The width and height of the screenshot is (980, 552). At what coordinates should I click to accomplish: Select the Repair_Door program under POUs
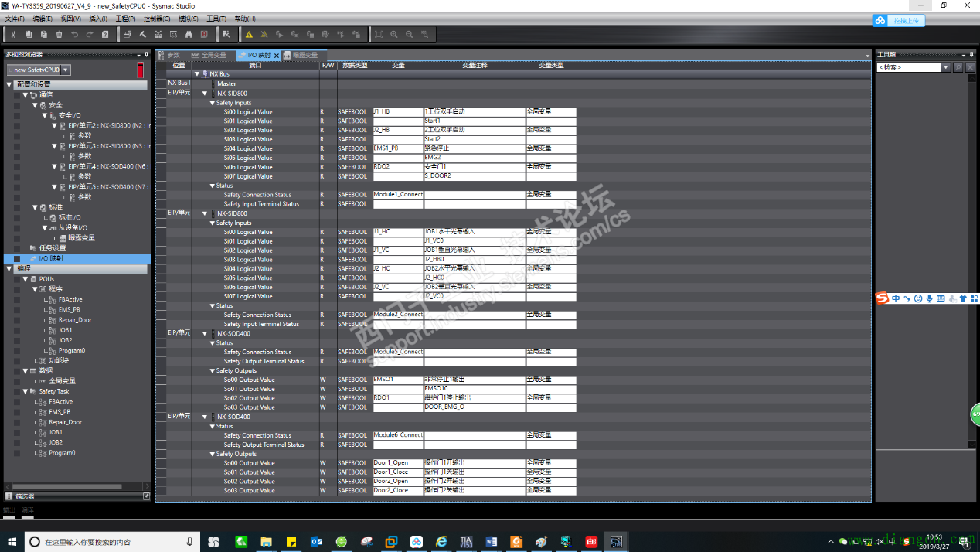click(74, 320)
